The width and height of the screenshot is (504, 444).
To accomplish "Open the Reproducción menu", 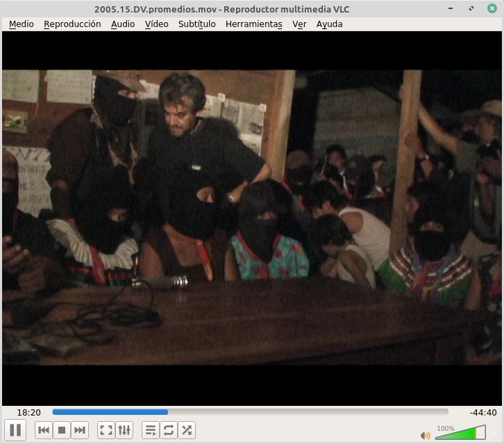I will click(x=72, y=24).
